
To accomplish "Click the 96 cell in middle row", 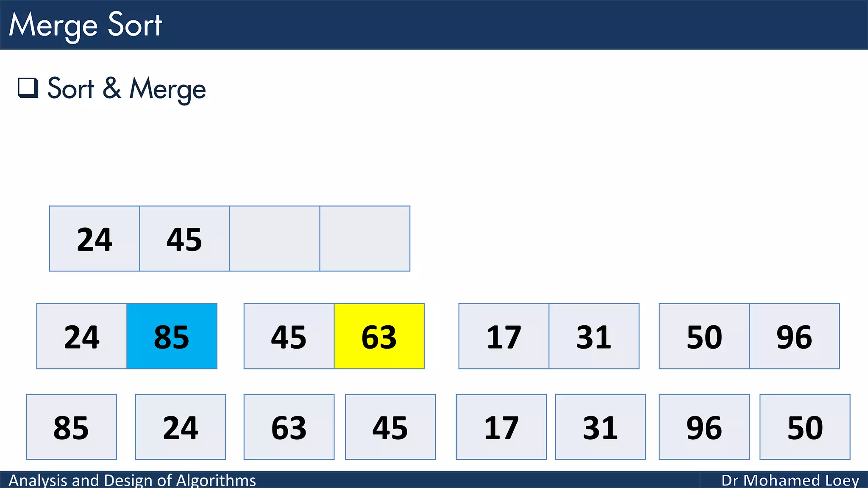I will pyautogui.click(x=795, y=336).
